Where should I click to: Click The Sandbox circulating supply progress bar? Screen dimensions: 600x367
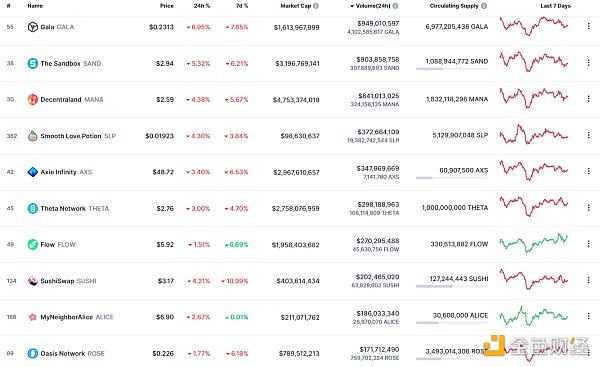pyautogui.click(x=452, y=69)
